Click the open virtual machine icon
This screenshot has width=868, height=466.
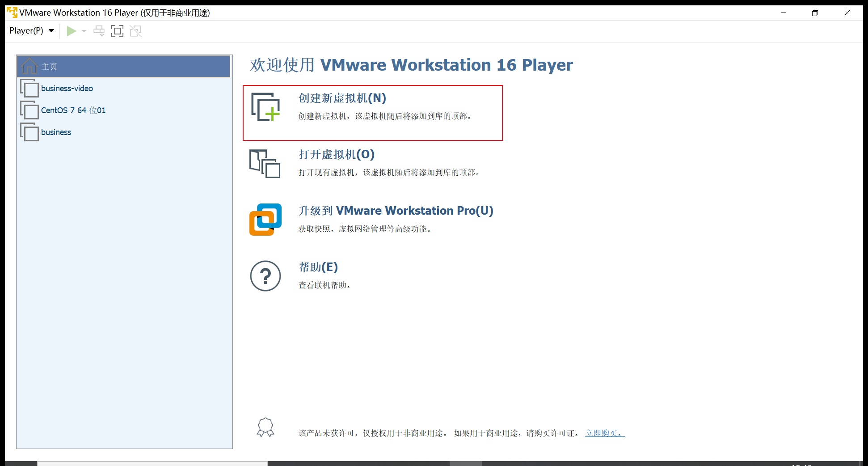click(x=265, y=163)
